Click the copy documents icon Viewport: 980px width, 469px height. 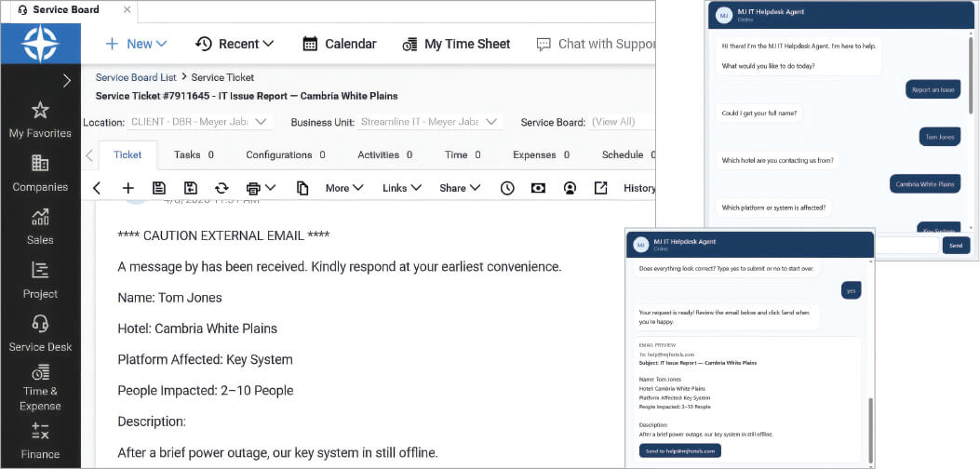(x=302, y=188)
